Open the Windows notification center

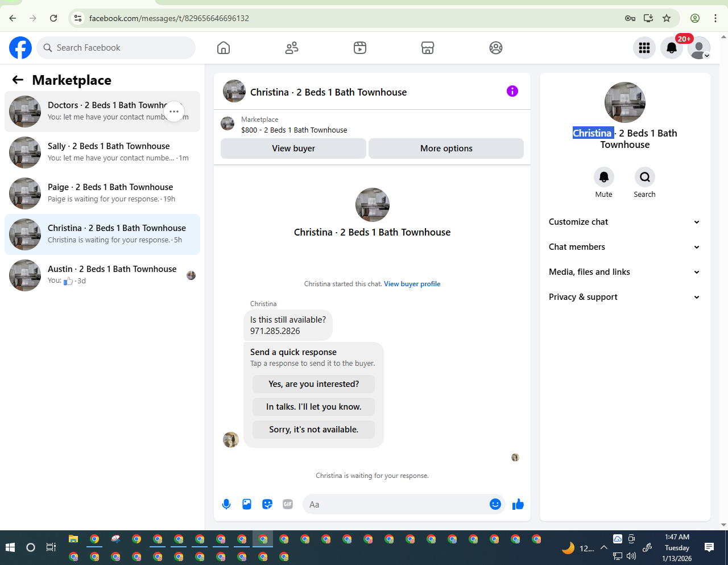click(x=709, y=547)
